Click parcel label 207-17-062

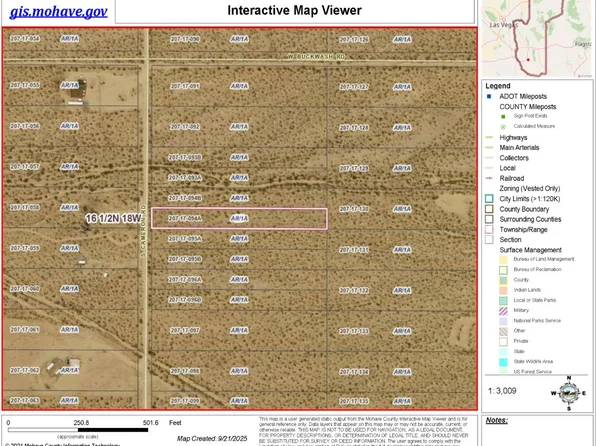[x=25, y=370]
